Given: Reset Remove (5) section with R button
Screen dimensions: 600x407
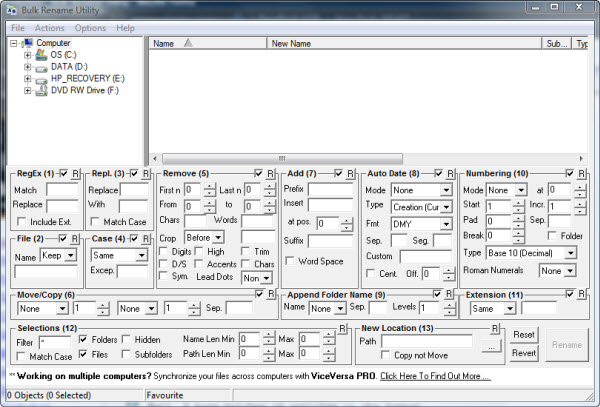Looking at the screenshot, I should click(270, 174).
